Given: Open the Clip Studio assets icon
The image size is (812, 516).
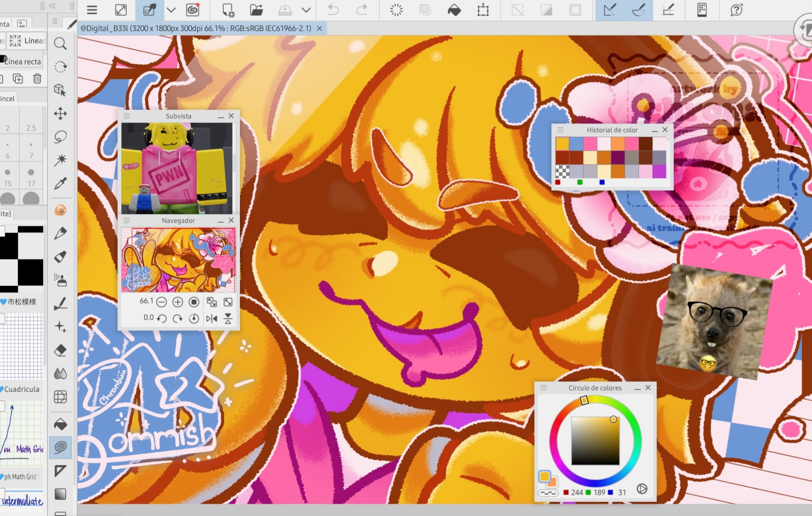Looking at the screenshot, I should point(192,10).
